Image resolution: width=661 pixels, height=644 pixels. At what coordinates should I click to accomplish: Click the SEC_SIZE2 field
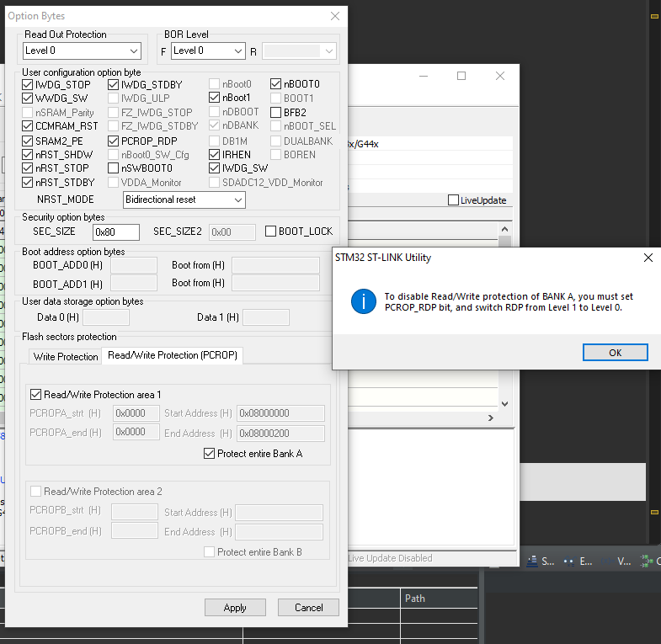coord(232,232)
